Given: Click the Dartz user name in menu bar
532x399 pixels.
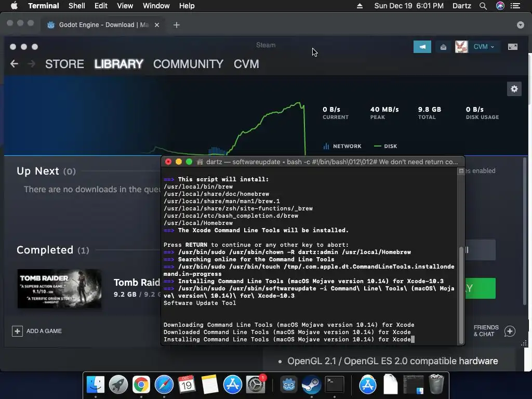Looking at the screenshot, I should click(x=461, y=6).
